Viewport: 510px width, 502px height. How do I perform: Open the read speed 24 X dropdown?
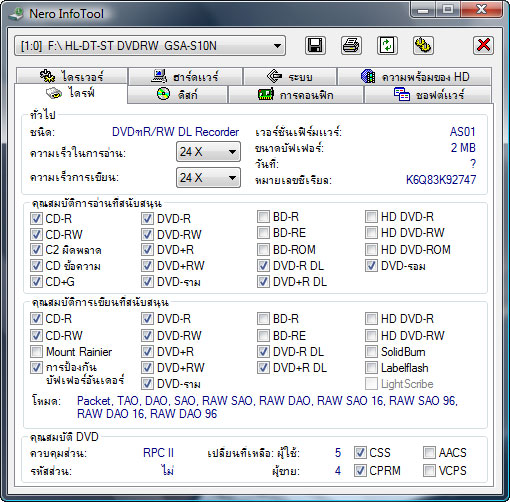point(208,152)
